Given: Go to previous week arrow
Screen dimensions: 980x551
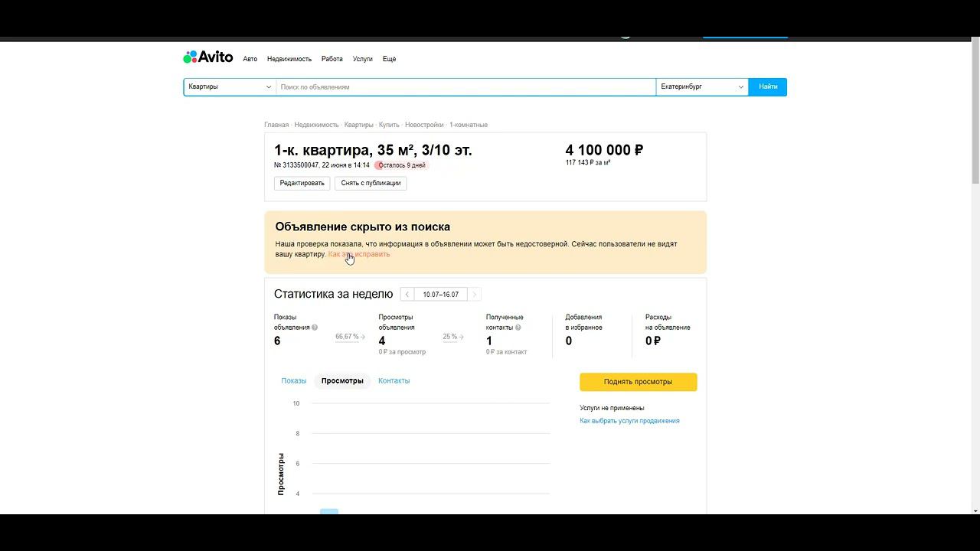Looking at the screenshot, I should pyautogui.click(x=407, y=295).
